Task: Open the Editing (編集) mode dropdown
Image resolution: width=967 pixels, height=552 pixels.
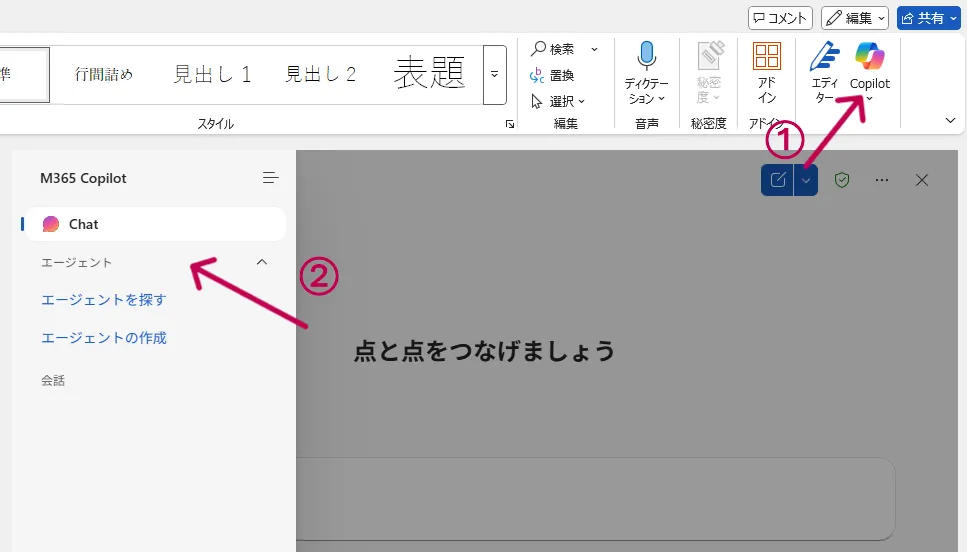Action: tap(855, 18)
